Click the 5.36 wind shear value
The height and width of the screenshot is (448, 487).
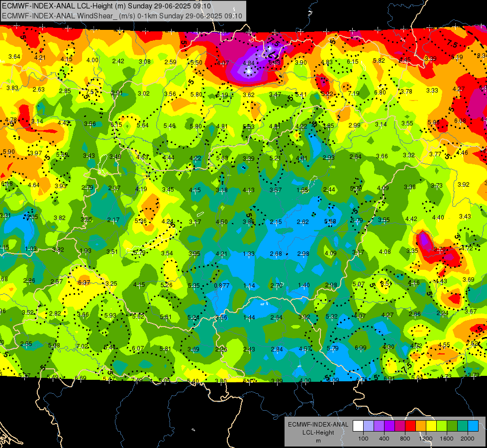pyautogui.click(x=141, y=221)
